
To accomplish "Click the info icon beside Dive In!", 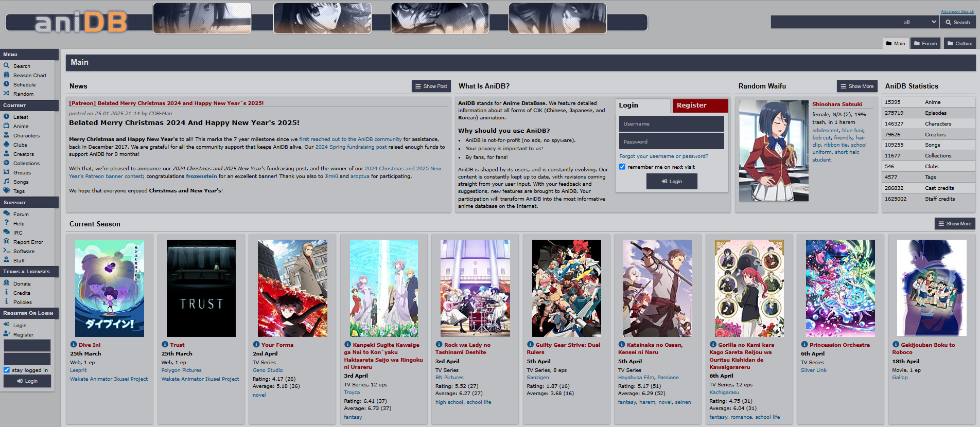I will click(74, 345).
